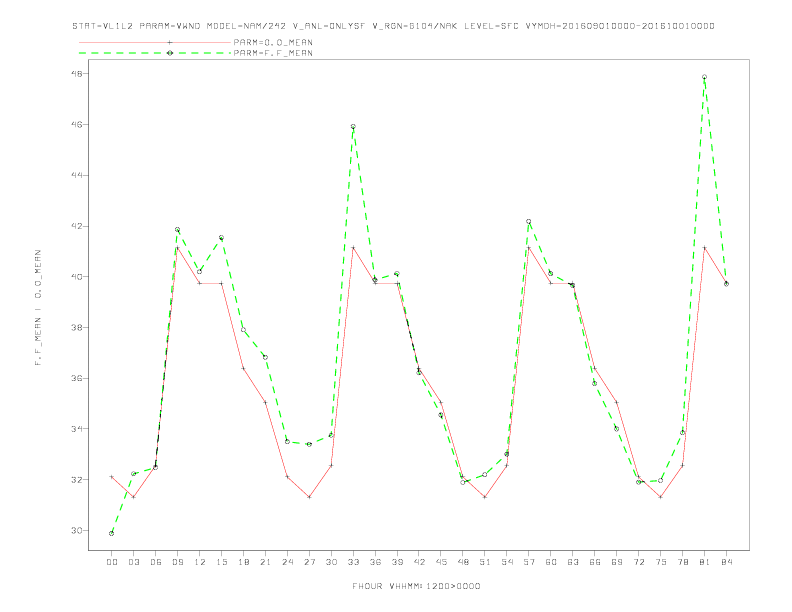Click x-axis forecast hour label 54
This screenshot has width=792, height=612.
click(x=507, y=562)
